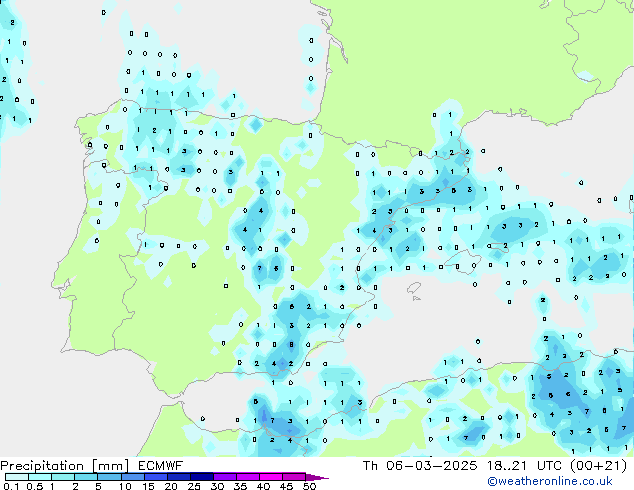The width and height of the screenshot is (634, 490).
Task: Click the "[mm]" unit label
Action: tap(110, 466)
